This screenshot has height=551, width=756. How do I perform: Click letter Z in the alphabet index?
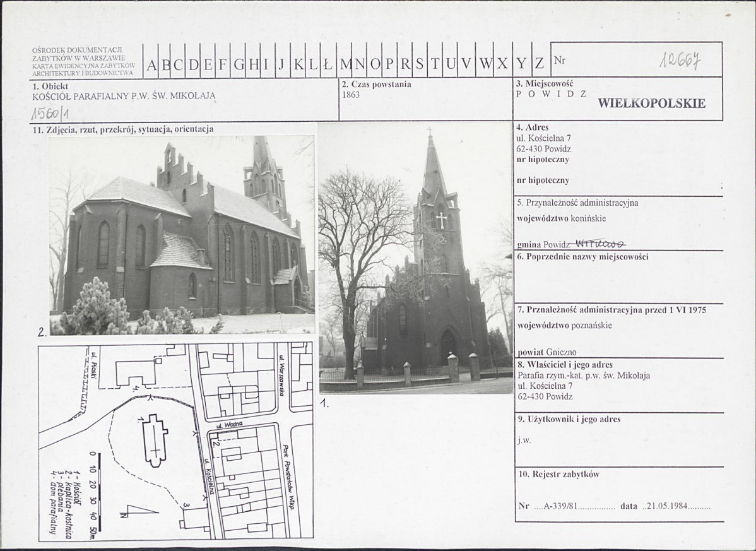(x=539, y=64)
